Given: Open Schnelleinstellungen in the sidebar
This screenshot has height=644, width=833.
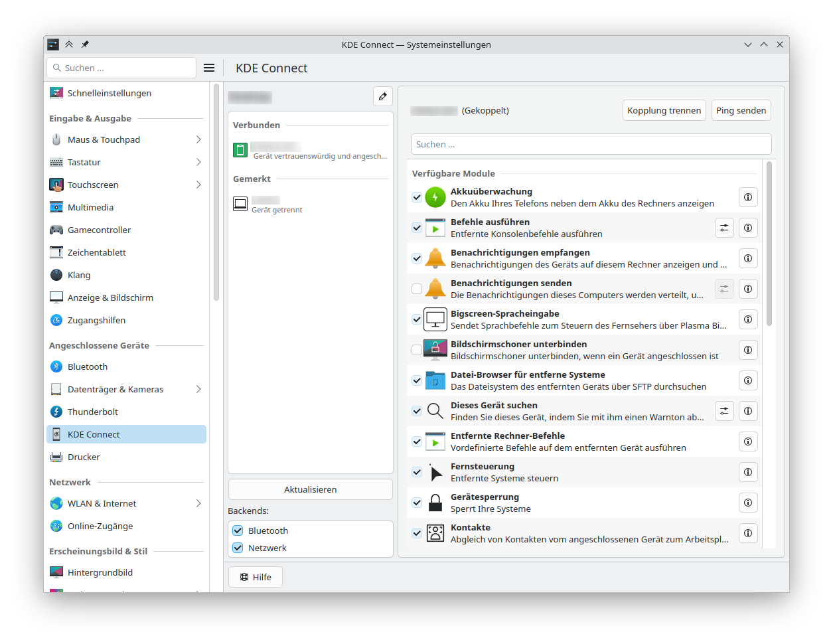Looking at the screenshot, I should 126,93.
